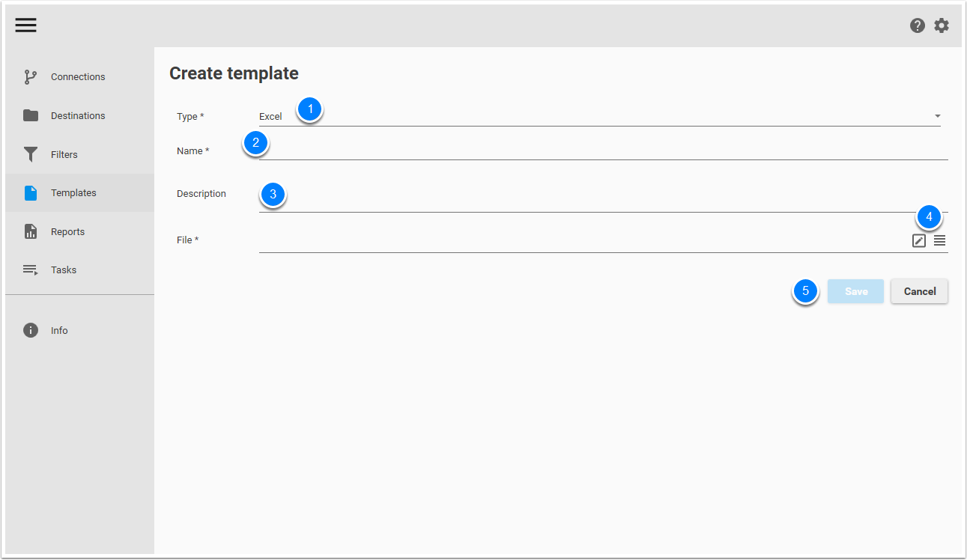
Task: Click the Save button
Action: pyautogui.click(x=855, y=291)
